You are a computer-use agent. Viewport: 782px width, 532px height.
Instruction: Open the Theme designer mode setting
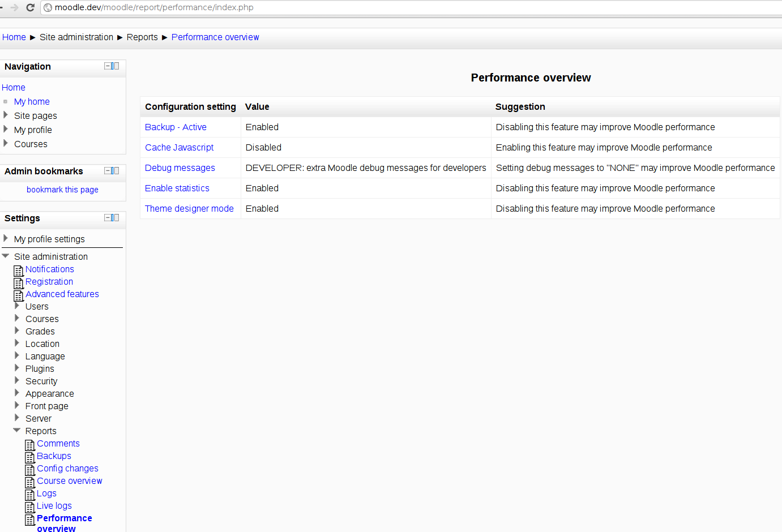click(189, 209)
